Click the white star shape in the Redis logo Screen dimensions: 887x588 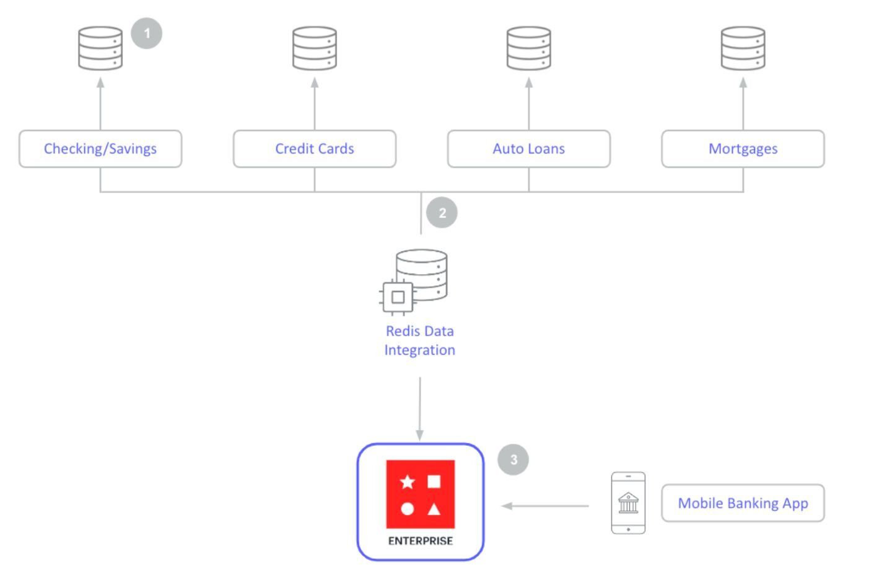(407, 480)
